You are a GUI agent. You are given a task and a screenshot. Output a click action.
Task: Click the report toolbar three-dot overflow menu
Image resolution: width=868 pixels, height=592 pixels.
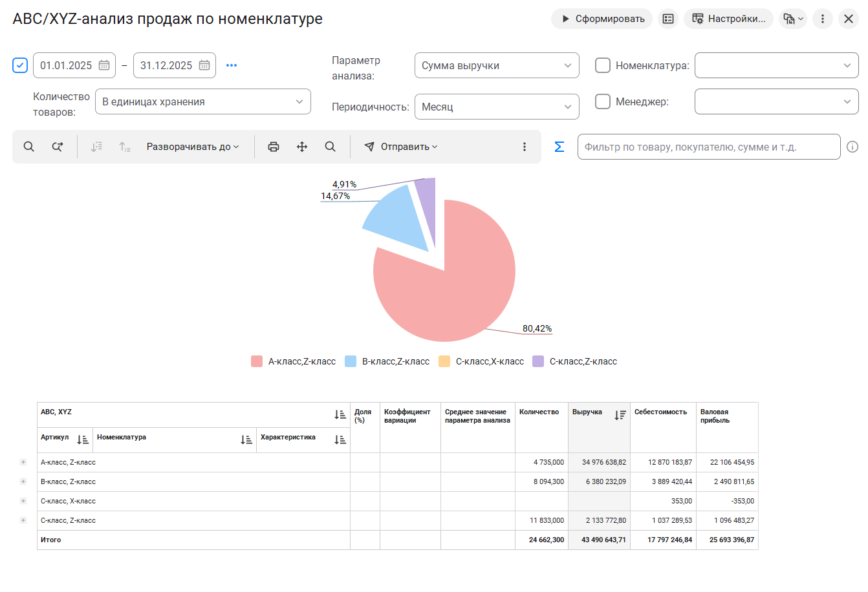coord(525,147)
